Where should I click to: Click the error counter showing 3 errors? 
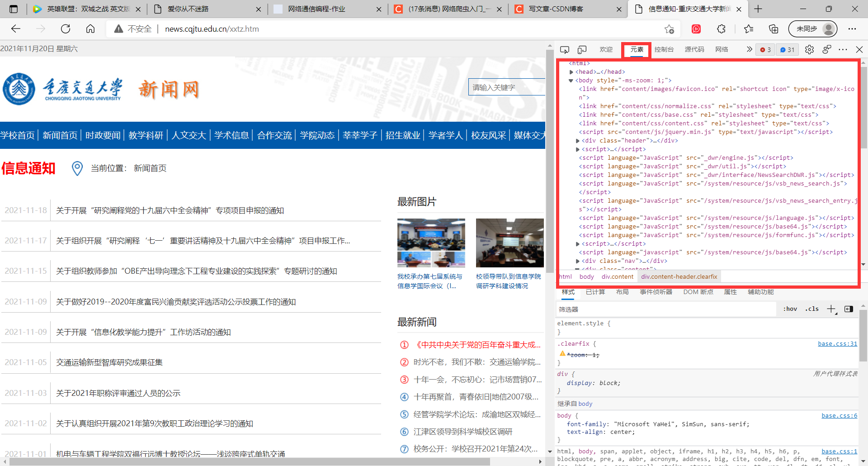pos(765,50)
